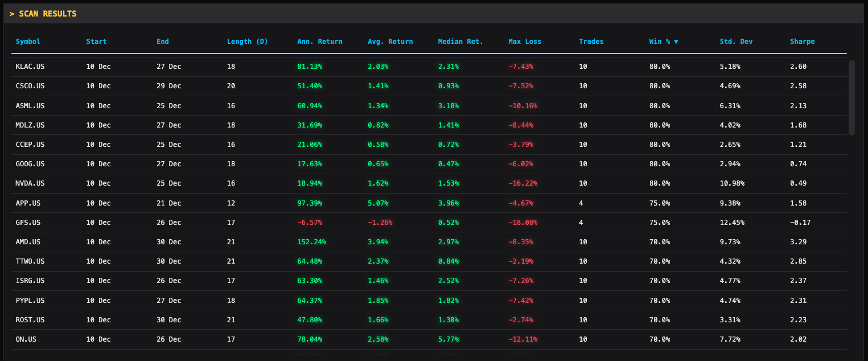Open the NVDA.US symbol entry
868x361 pixels.
30,183
